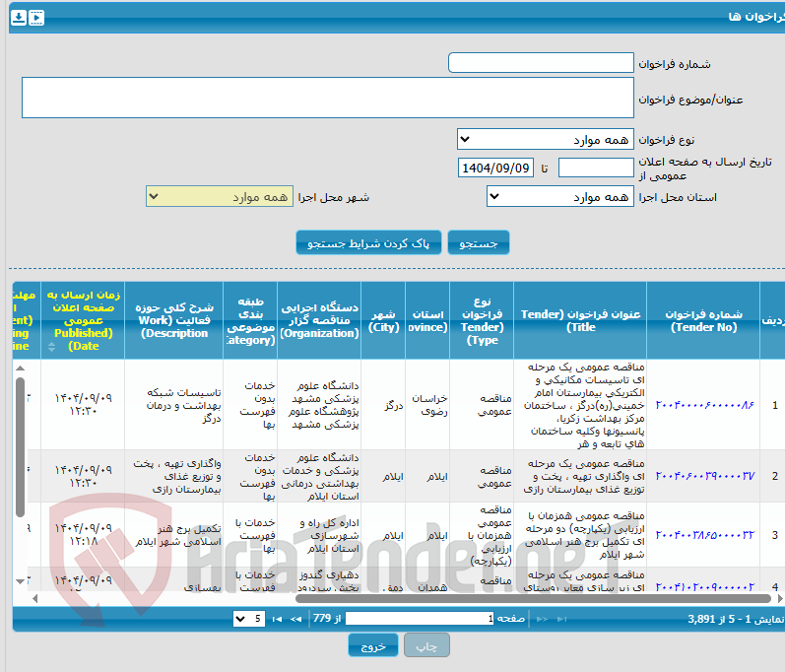
Task: Open the tender number link ending in 37
Action: 705,476
